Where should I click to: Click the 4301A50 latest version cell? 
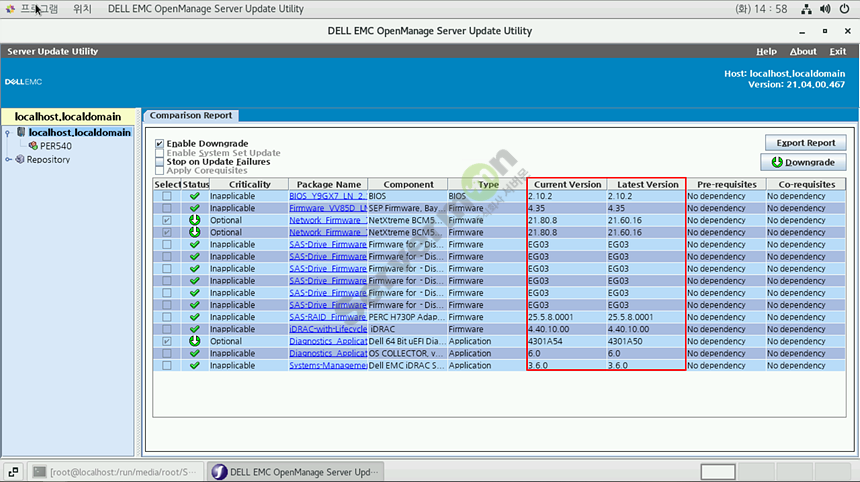(646, 341)
